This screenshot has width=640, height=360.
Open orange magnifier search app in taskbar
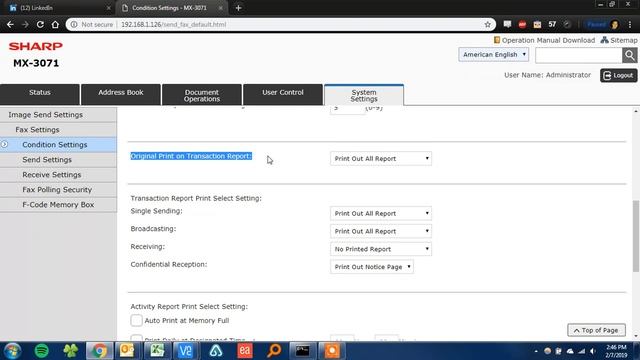274,351
